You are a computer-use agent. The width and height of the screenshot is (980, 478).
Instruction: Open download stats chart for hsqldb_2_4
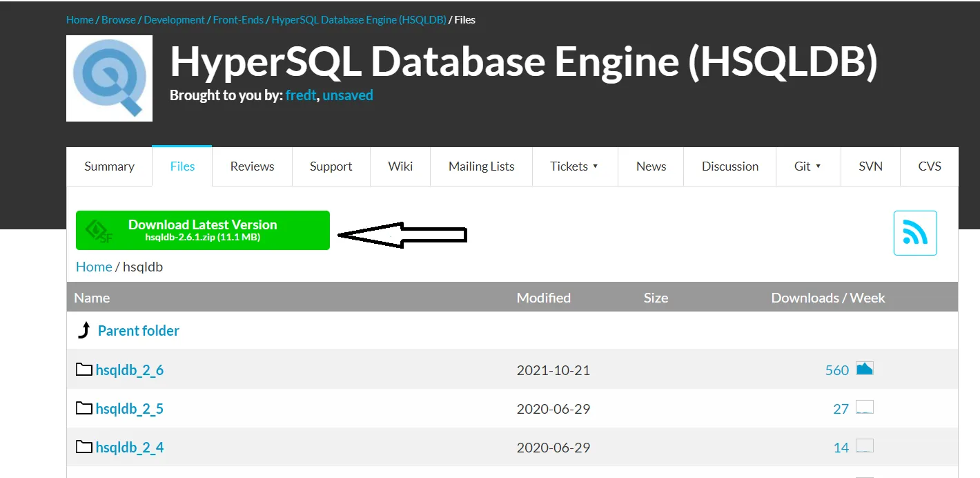(x=865, y=446)
